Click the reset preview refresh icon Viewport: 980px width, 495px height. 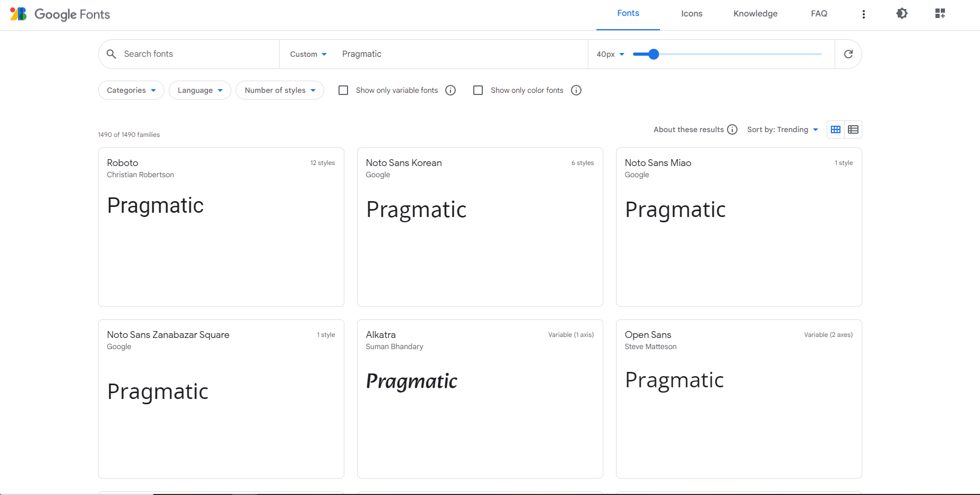(x=848, y=54)
